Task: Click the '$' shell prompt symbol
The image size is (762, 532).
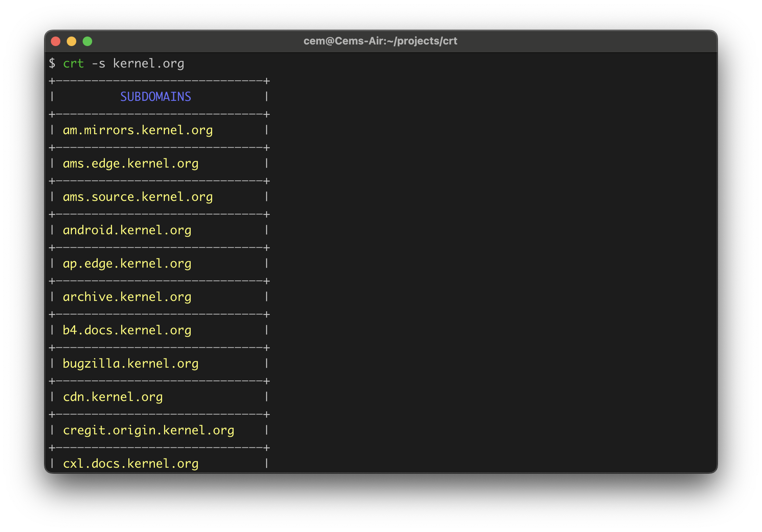Action: [52, 64]
